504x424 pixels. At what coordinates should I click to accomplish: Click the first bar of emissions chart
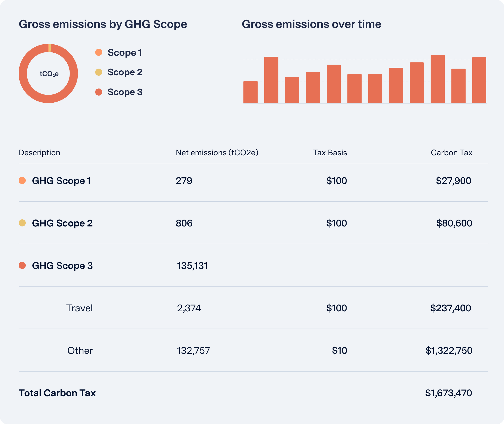[x=250, y=92]
